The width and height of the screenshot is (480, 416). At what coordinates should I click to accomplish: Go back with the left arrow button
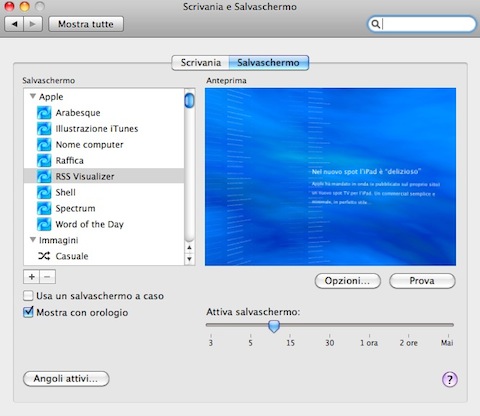(x=14, y=24)
